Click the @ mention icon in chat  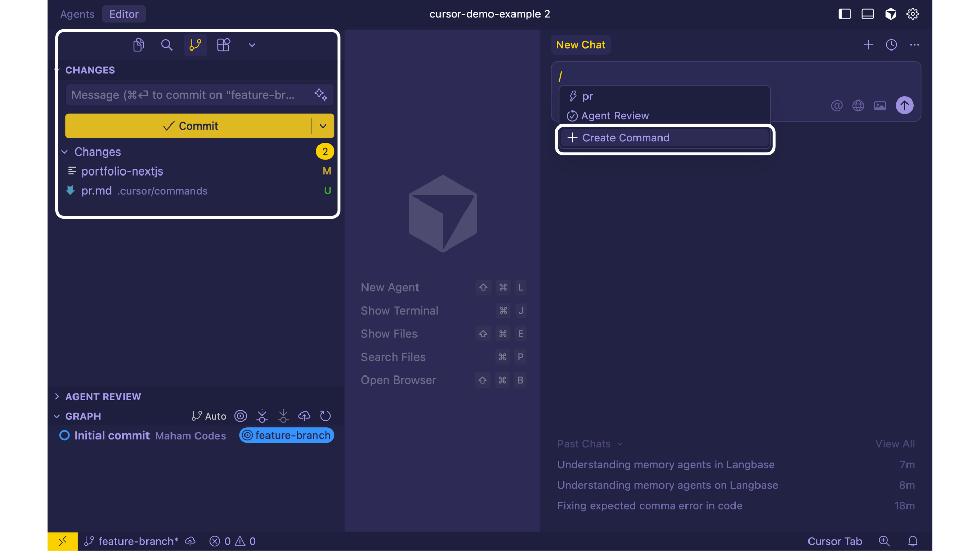pyautogui.click(x=837, y=106)
